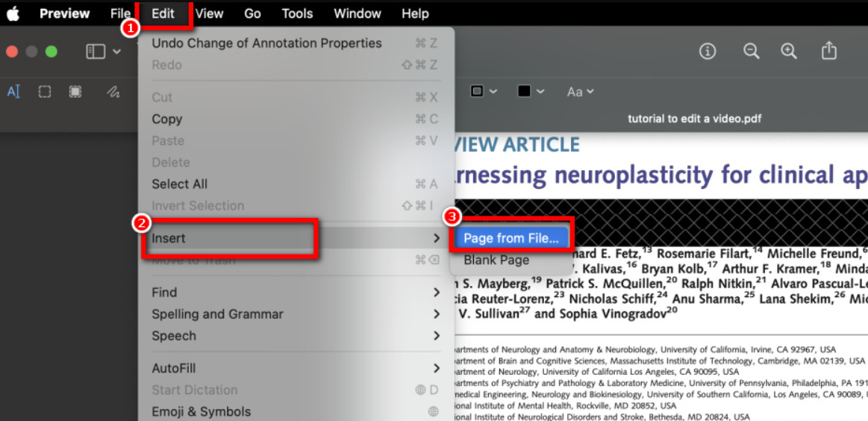Select the Text Selection tool
Viewport: 868px width, 421px height.
13,92
